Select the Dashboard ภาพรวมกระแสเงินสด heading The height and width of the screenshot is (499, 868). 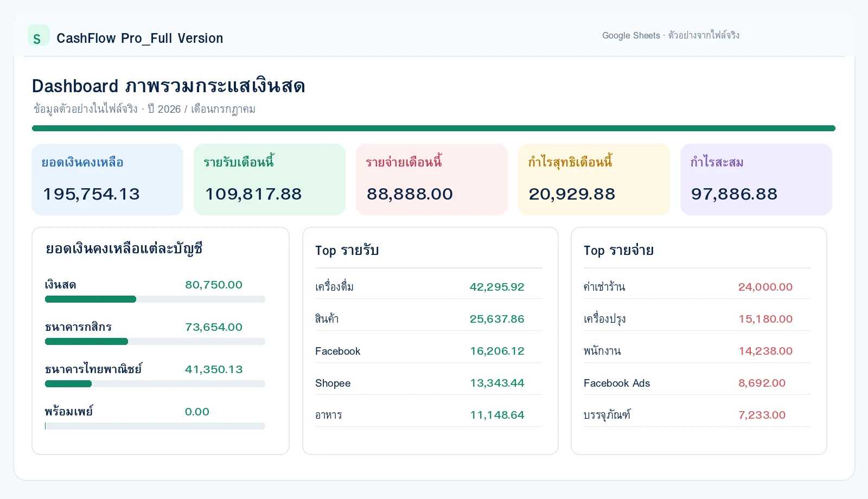(x=169, y=86)
